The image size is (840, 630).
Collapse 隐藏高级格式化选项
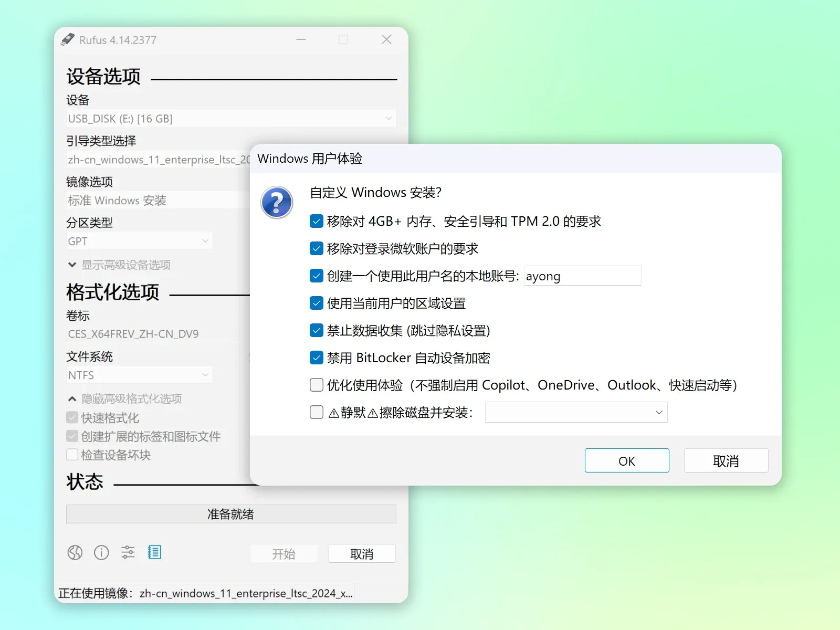pos(125,399)
